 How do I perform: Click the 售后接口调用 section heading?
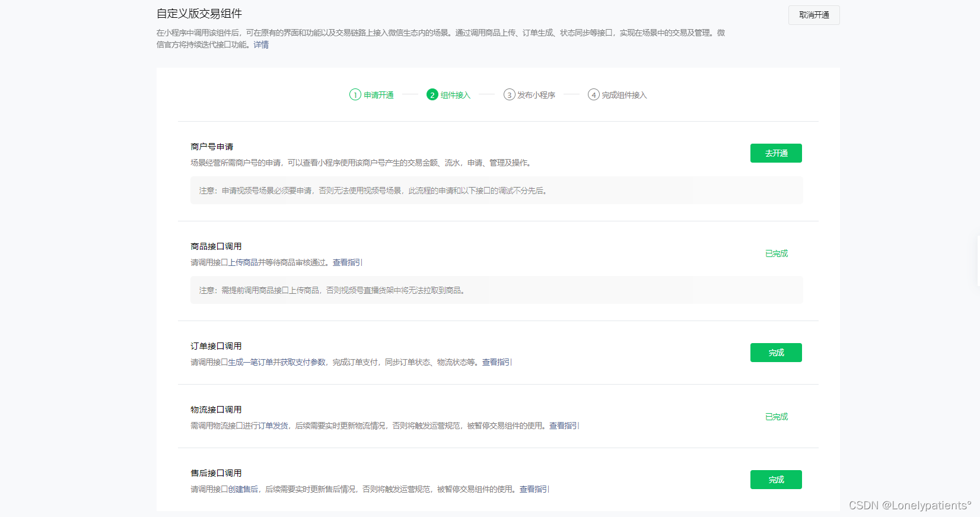[x=216, y=473]
